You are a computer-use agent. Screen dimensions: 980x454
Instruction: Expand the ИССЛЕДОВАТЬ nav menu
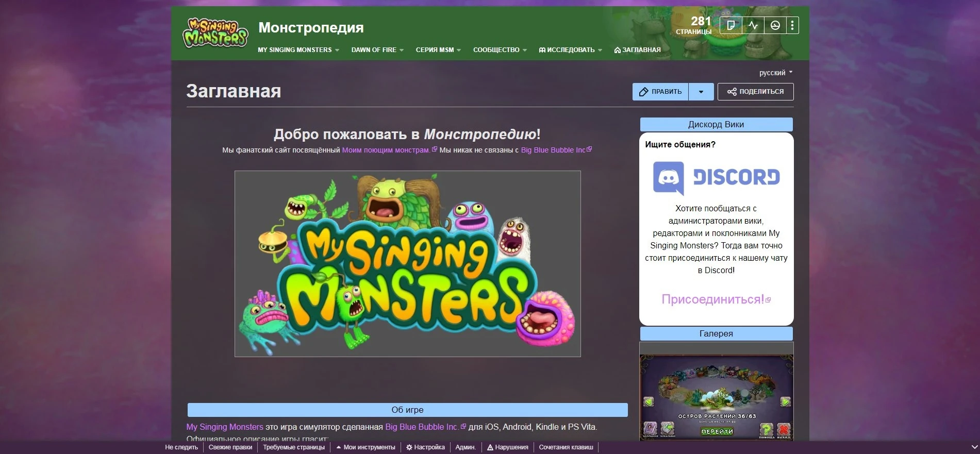[x=570, y=50]
